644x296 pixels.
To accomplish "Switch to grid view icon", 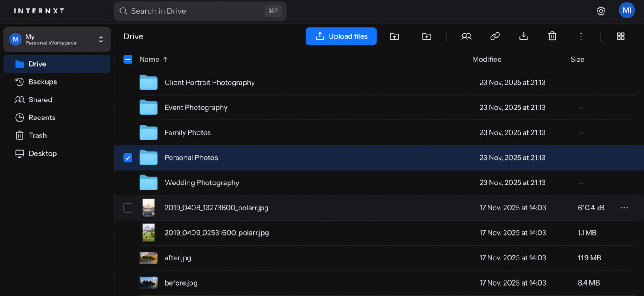I will (x=621, y=36).
